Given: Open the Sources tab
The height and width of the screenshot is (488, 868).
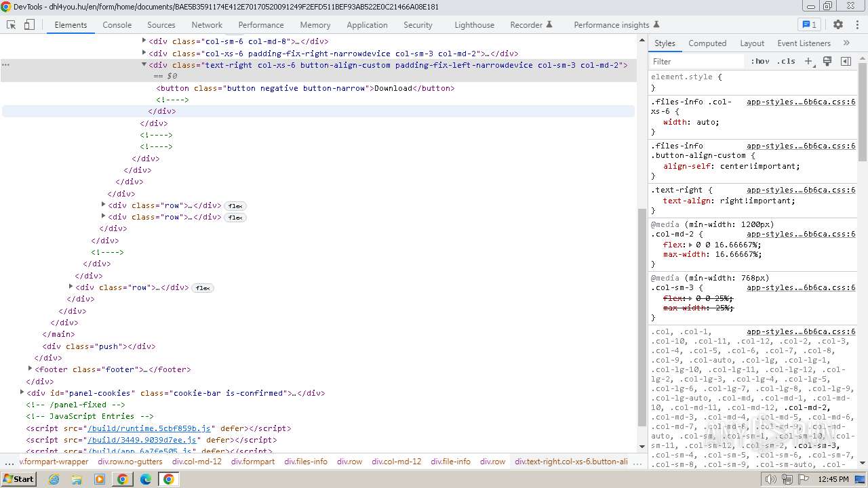Looking at the screenshot, I should pyautogui.click(x=161, y=24).
